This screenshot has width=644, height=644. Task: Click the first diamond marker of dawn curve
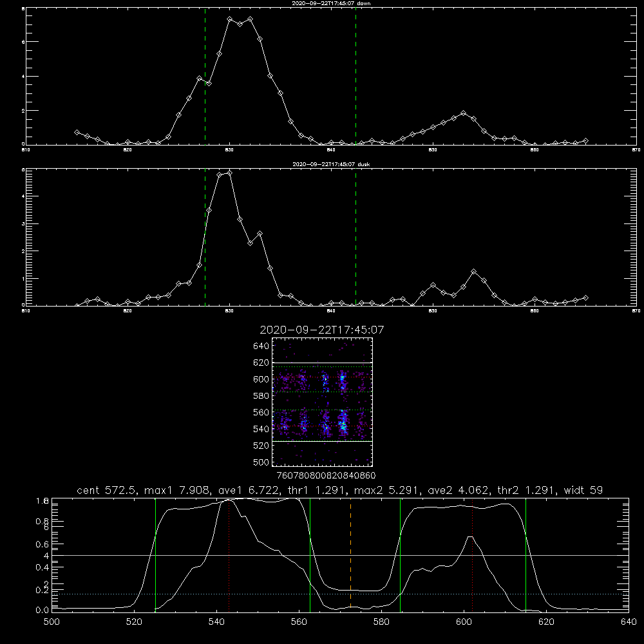click(x=77, y=132)
